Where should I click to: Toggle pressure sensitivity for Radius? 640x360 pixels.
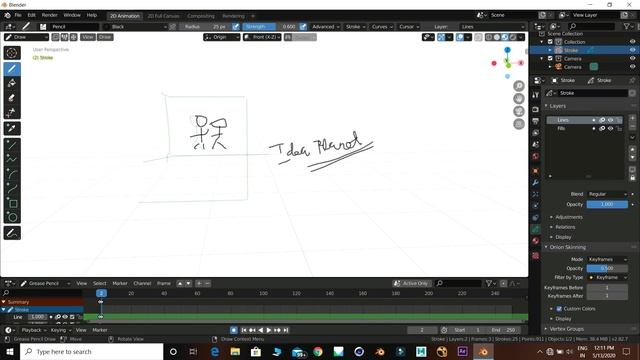click(236, 27)
